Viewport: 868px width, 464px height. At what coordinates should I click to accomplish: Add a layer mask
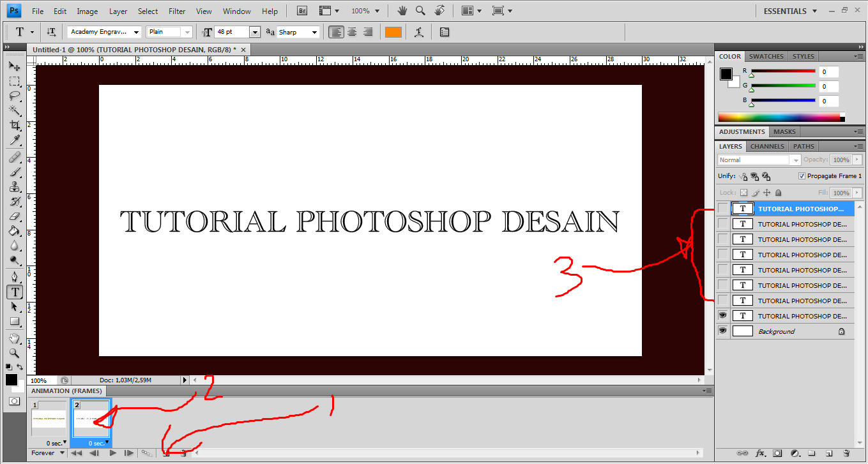777,453
